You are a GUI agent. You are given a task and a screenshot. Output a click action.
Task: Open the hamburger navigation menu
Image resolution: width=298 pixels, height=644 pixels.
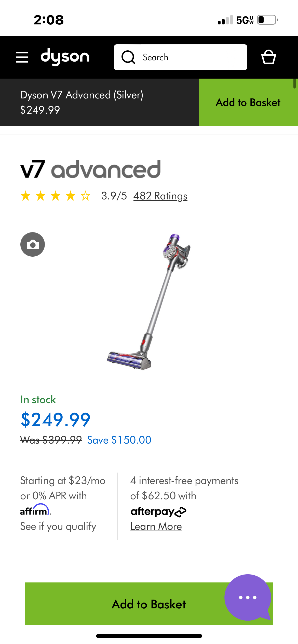click(x=22, y=57)
